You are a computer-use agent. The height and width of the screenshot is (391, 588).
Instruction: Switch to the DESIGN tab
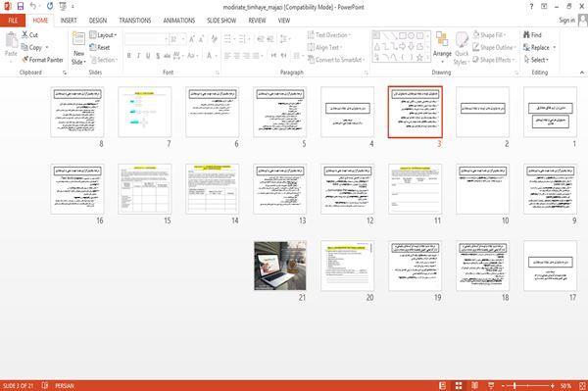(x=98, y=21)
